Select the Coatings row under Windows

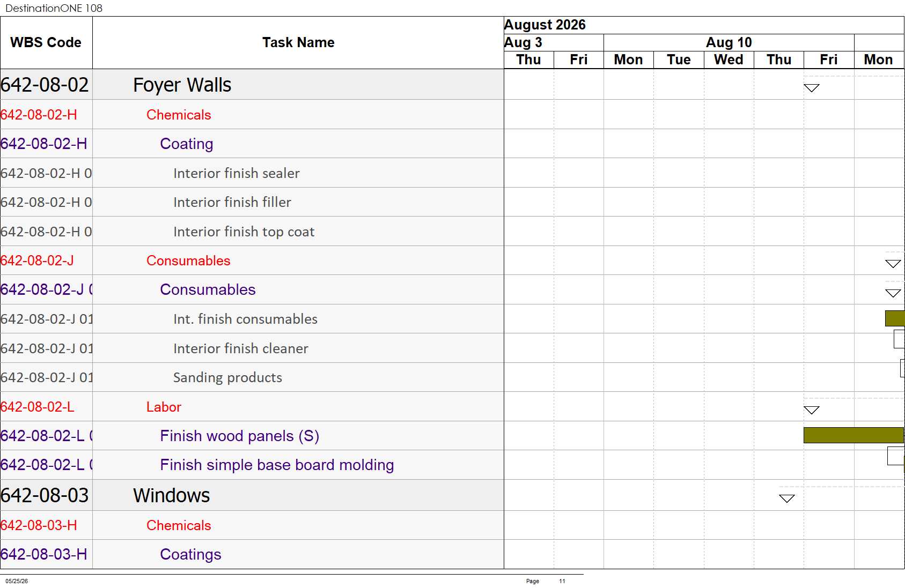(252, 554)
